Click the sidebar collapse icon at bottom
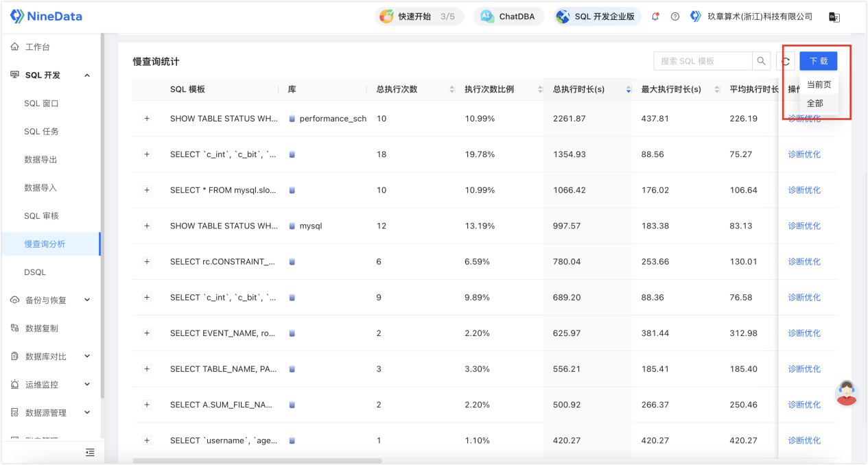This screenshot has height=465, width=868. [x=89, y=452]
